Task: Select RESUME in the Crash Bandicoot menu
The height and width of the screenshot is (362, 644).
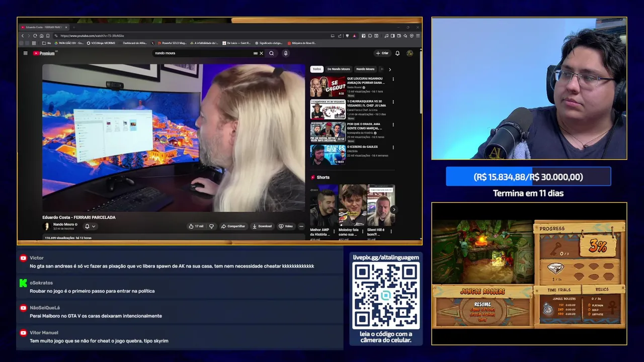Action: coord(482,304)
